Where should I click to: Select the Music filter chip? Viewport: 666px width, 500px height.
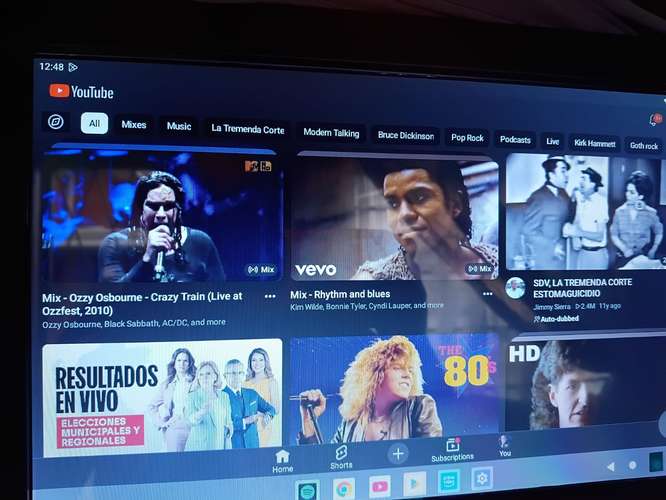(x=179, y=126)
